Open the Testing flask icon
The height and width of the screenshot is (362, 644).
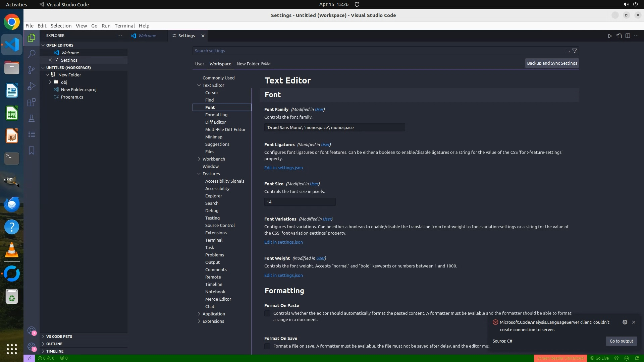click(x=32, y=118)
